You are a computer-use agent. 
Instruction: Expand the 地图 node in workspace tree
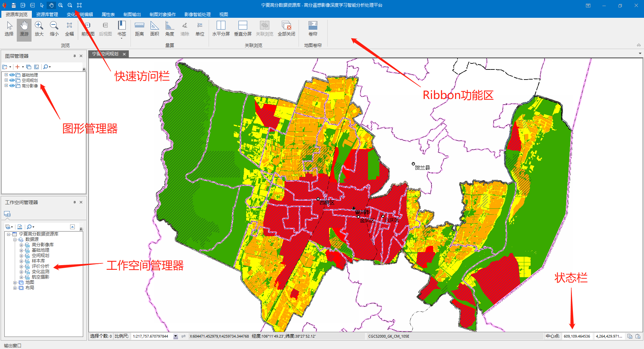(15, 283)
